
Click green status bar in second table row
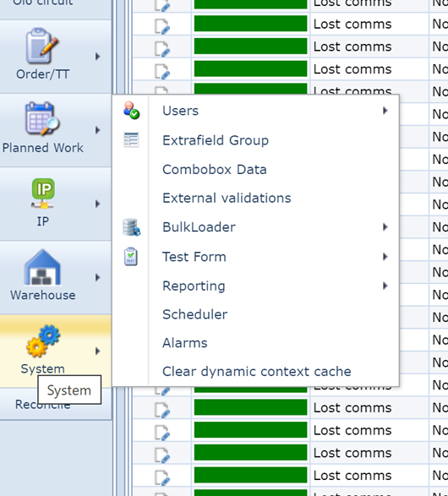click(250, 24)
